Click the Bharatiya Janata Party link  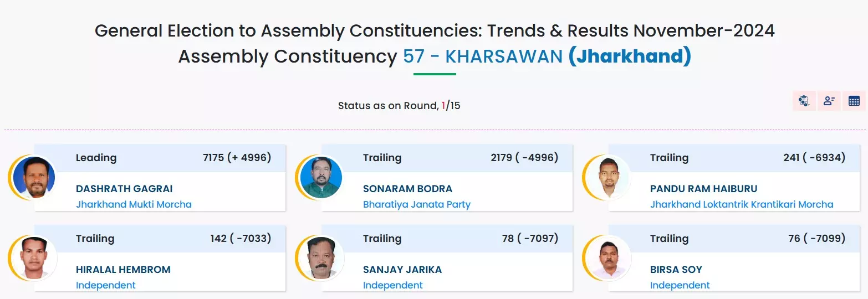[x=416, y=204]
